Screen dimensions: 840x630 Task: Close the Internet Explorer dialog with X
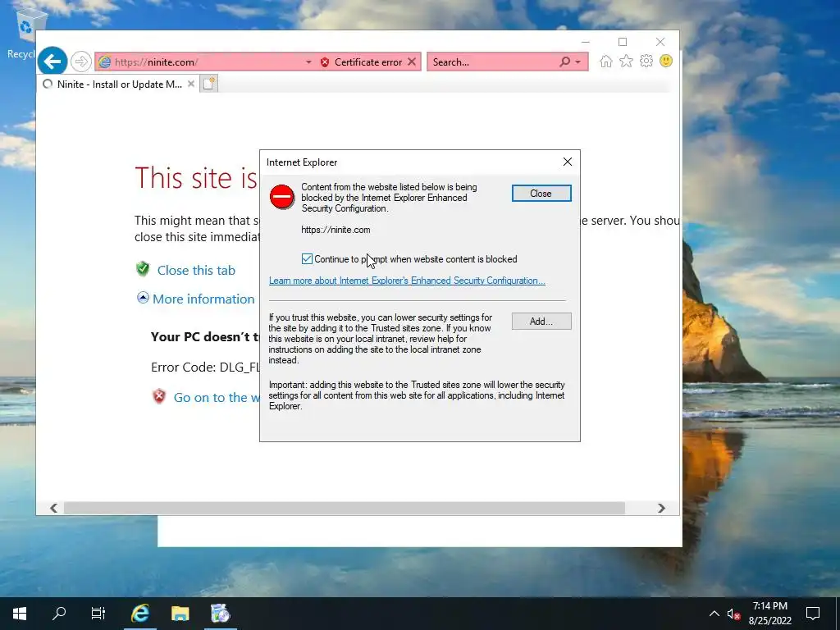[568, 162]
